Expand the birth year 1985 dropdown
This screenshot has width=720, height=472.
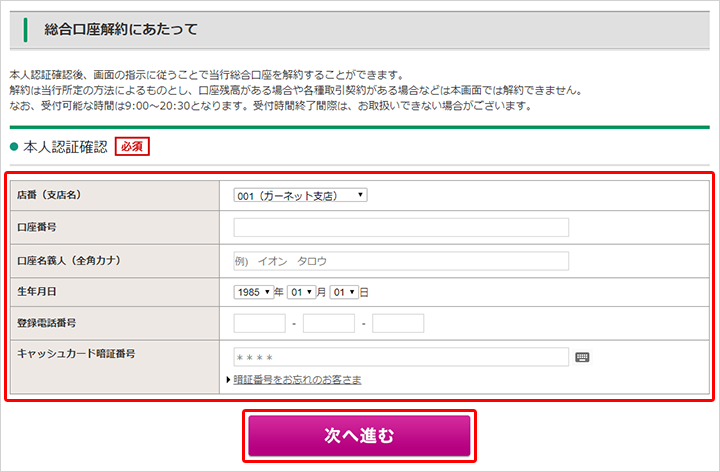pos(254,292)
